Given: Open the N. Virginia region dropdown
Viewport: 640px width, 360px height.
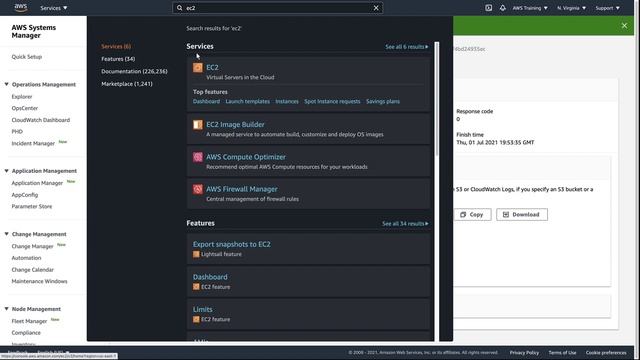Looking at the screenshot, I should coord(571,8).
